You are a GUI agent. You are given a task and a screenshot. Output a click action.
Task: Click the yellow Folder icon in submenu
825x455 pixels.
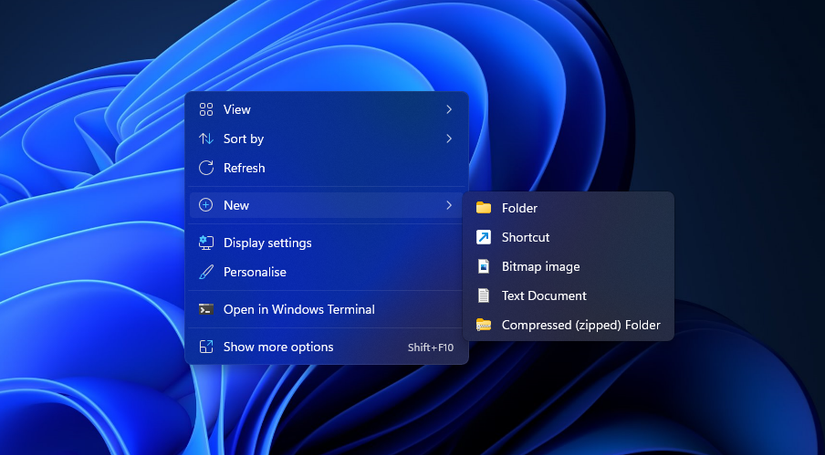pos(484,208)
